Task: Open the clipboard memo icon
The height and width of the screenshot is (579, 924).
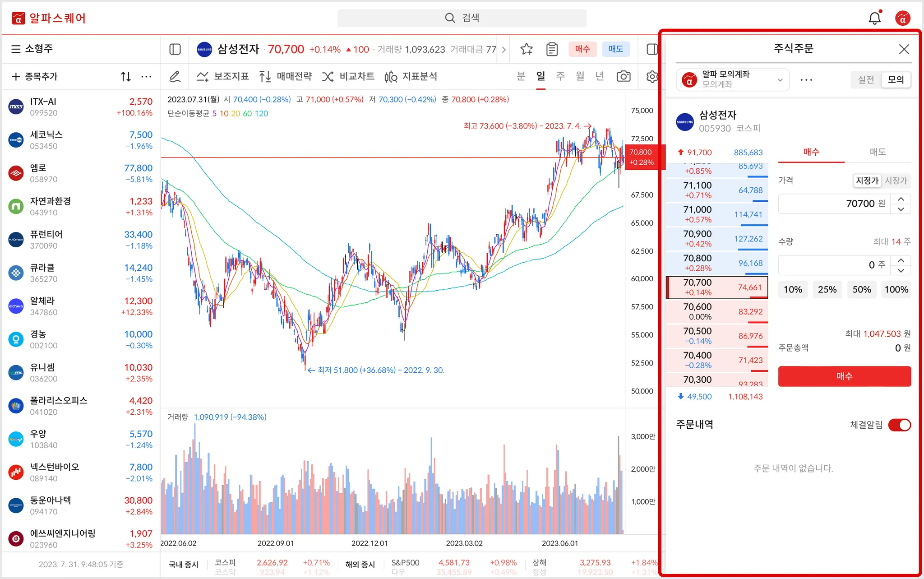Action: pos(552,49)
